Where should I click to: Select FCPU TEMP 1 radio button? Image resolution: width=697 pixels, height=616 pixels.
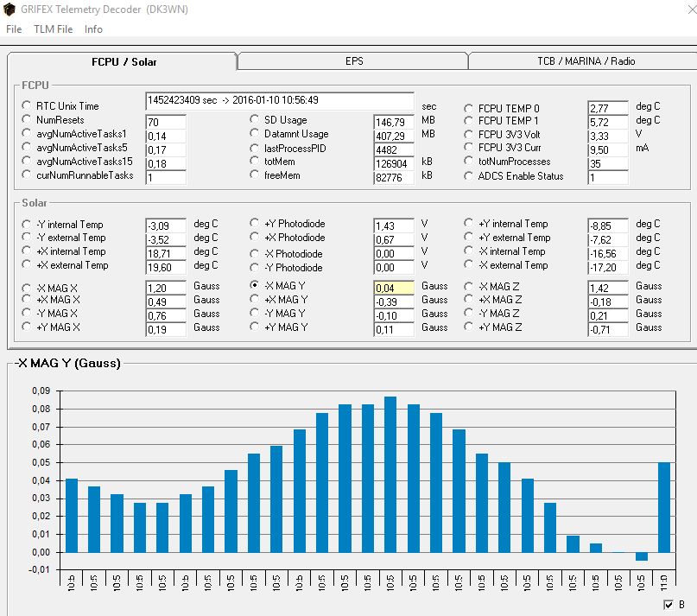click(468, 121)
